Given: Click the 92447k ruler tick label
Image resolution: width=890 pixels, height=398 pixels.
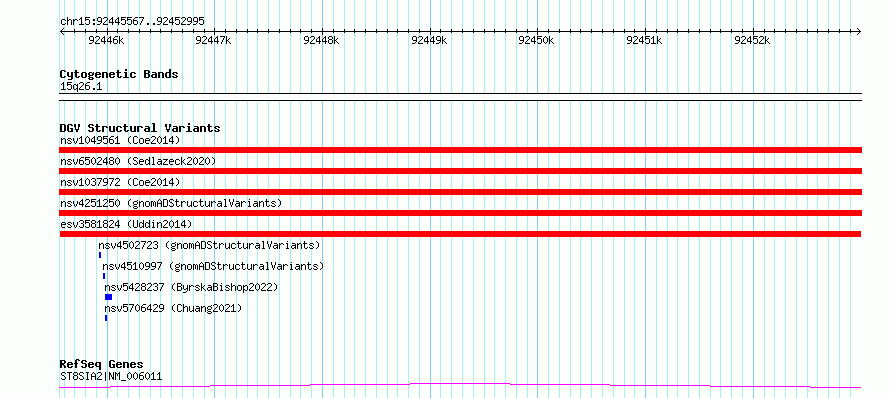Looking at the screenshot, I should coord(213,40).
